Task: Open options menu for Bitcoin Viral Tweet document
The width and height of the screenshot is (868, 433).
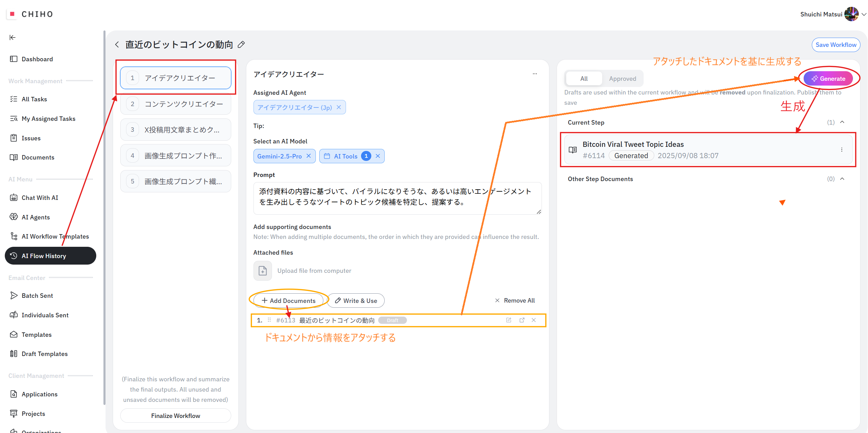Action: (x=842, y=150)
